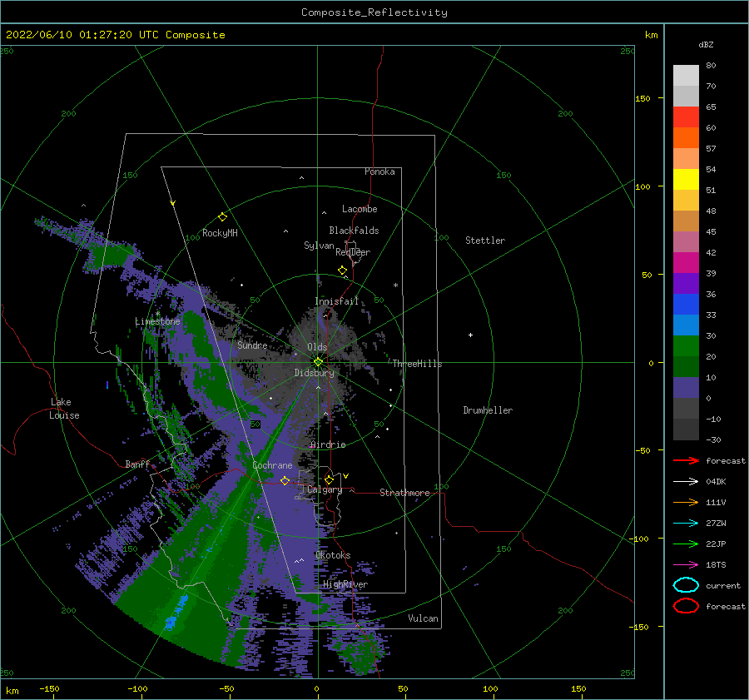Select the dark orange 60 dBZ color swatch
749x700 pixels.
click(686, 137)
